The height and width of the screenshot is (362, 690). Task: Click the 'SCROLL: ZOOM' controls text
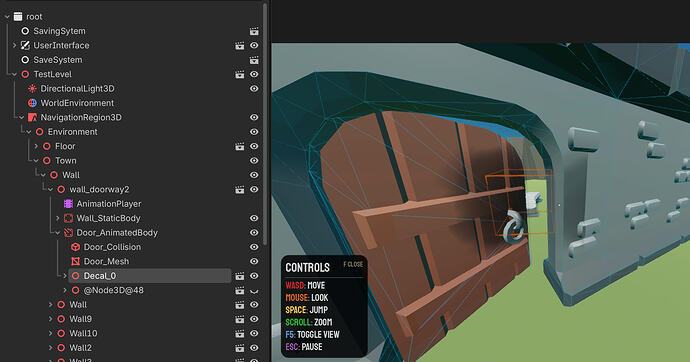click(308, 322)
